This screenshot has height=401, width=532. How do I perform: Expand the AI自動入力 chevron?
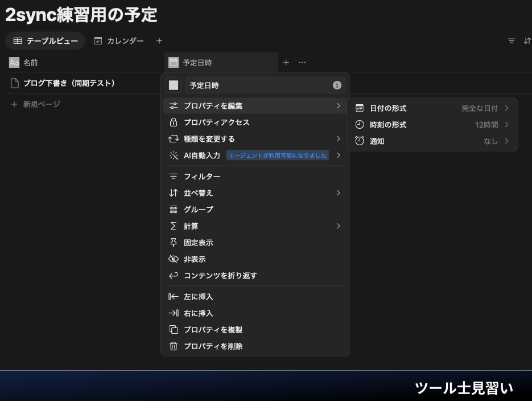coord(339,156)
